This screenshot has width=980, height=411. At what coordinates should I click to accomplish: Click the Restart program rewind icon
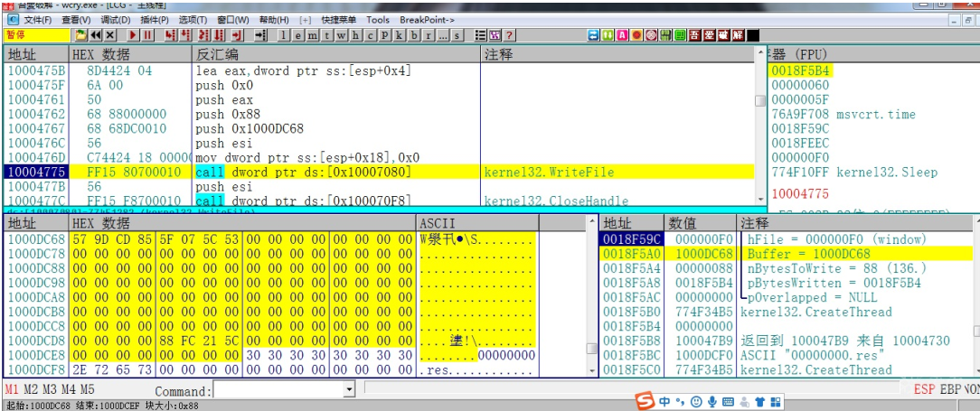click(x=96, y=35)
